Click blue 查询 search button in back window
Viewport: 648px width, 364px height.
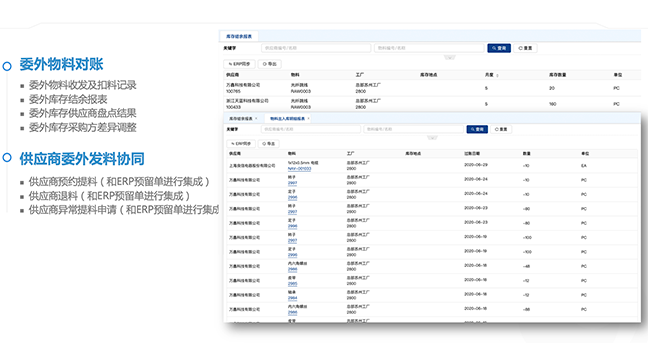pos(499,48)
